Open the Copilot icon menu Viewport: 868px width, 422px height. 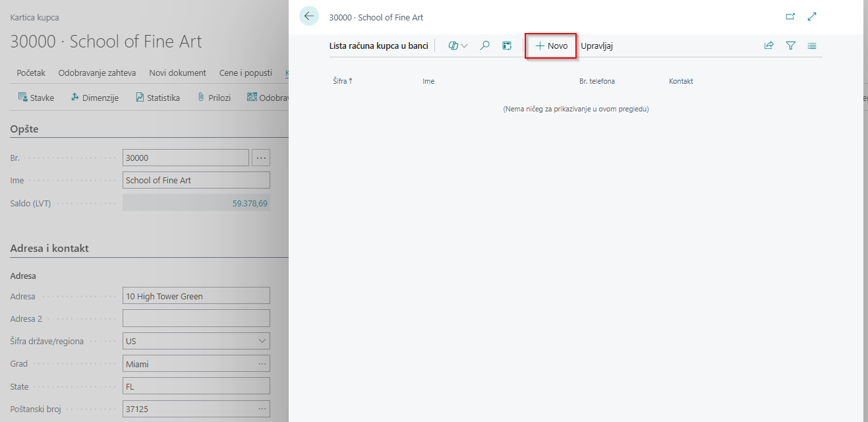coord(457,46)
